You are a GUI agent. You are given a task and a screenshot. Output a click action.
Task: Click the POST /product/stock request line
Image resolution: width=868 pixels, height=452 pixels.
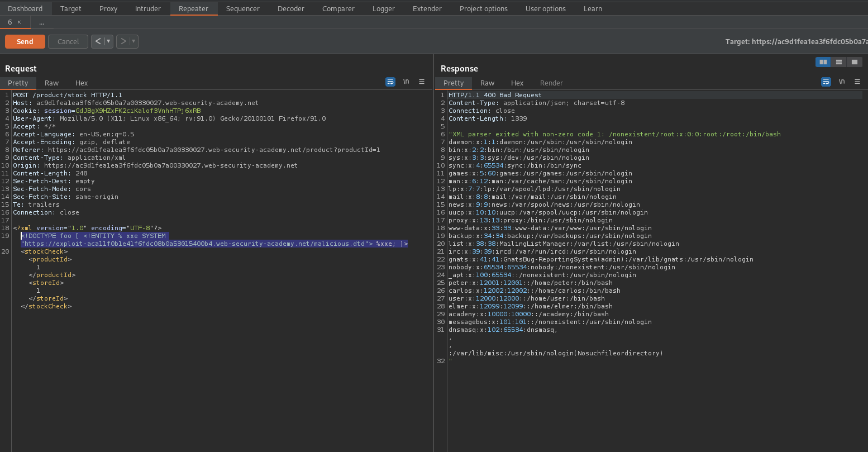pos(68,95)
